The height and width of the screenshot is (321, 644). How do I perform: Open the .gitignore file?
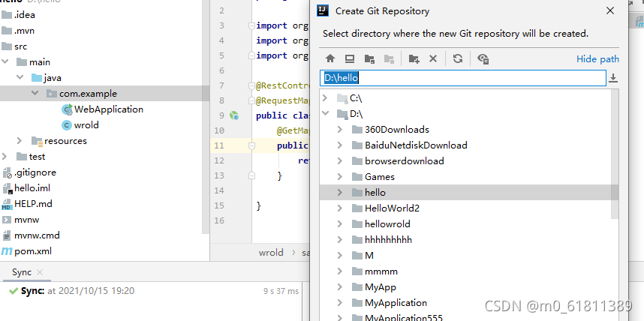click(x=29, y=172)
